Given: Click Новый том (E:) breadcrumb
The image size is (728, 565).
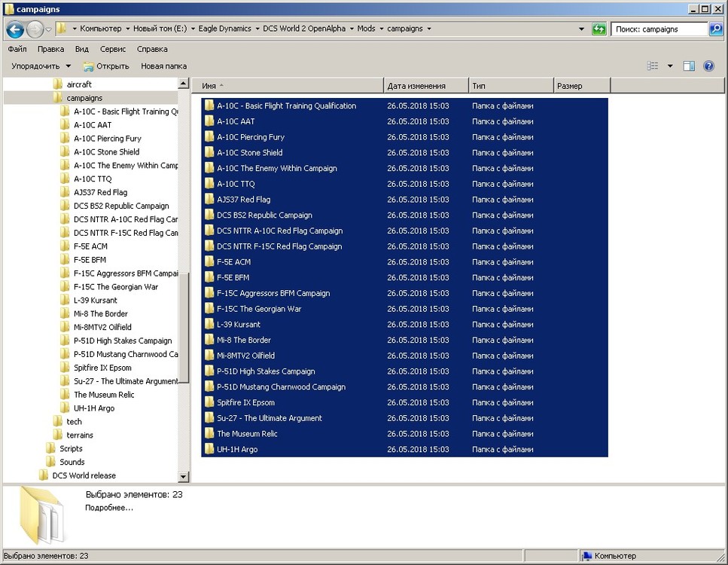Looking at the screenshot, I should click(x=160, y=29).
